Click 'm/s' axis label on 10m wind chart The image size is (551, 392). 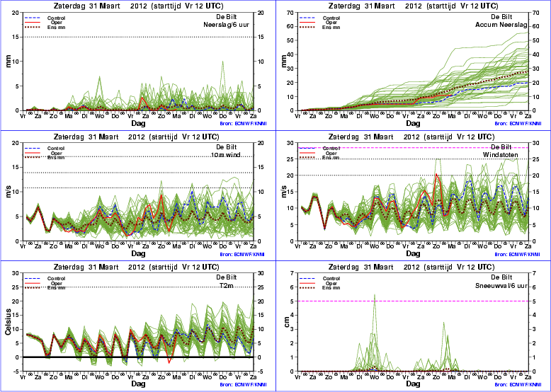[9, 191]
